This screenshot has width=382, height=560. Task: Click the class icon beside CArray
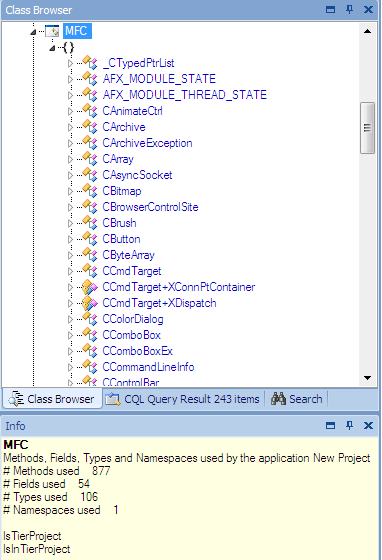tap(89, 159)
